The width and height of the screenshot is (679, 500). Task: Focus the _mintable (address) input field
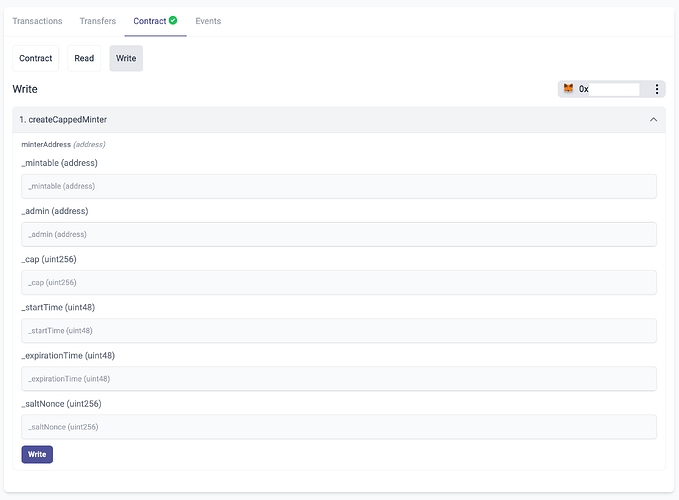pos(338,186)
